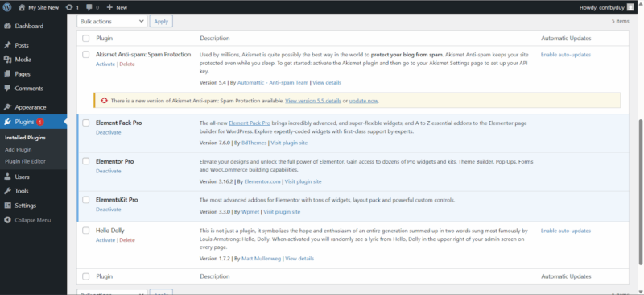Click the red Plugins update count badge
This screenshot has height=295, width=644.
pos(39,122)
